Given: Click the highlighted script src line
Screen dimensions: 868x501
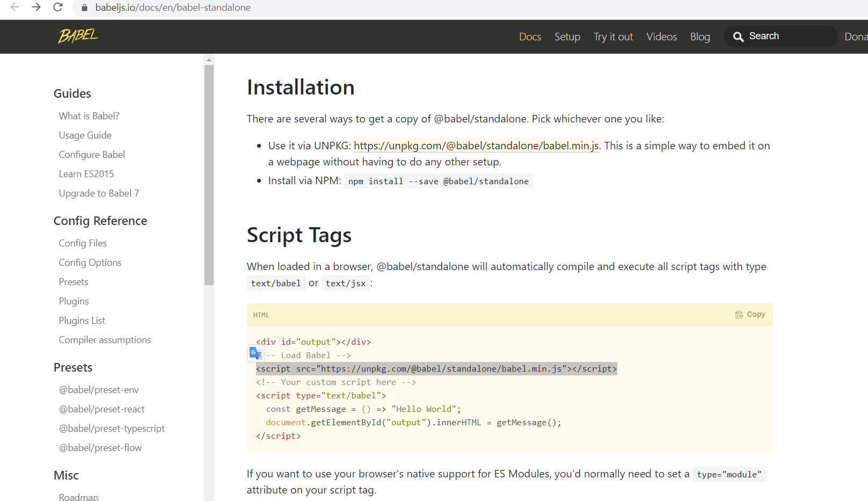Looking at the screenshot, I should pos(436,368).
